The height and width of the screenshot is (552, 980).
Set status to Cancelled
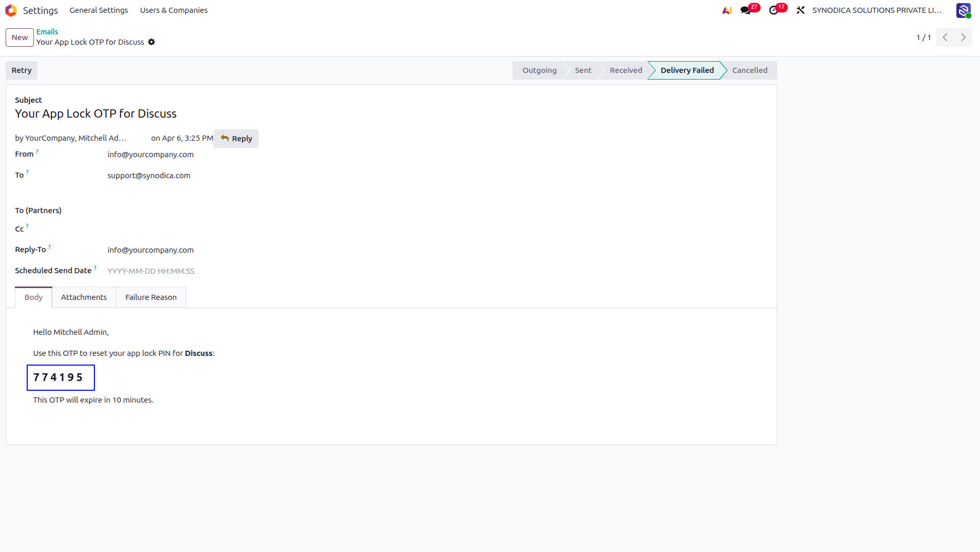750,70
